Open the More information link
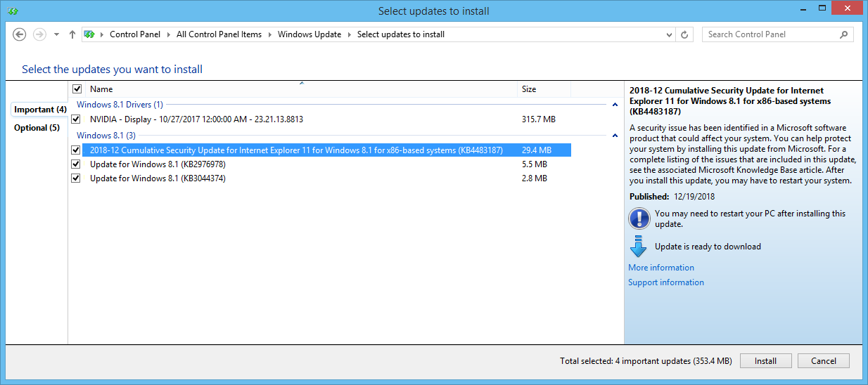This screenshot has height=385, width=868. coord(660,268)
